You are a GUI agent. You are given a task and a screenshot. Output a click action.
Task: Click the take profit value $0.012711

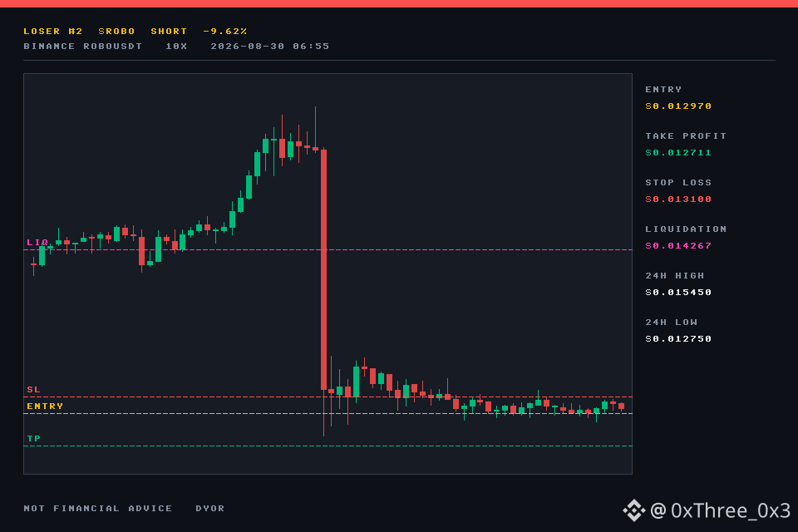click(678, 152)
